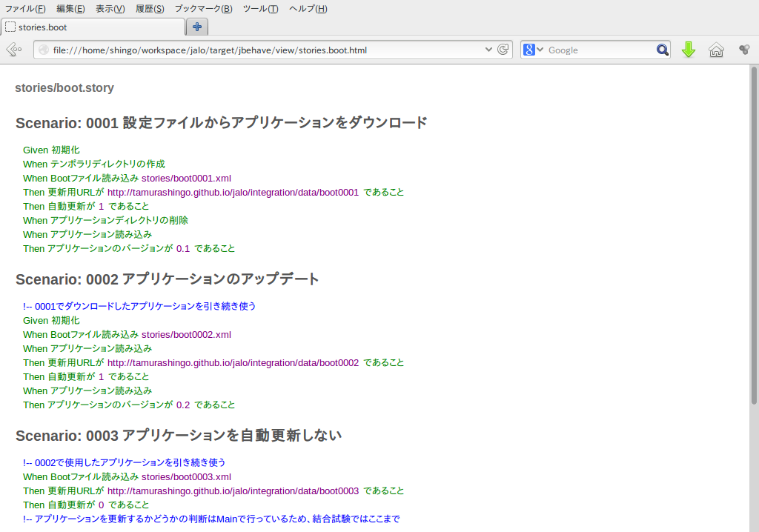Open the address bar history dropdown arrow
The width and height of the screenshot is (759, 532).
point(488,50)
